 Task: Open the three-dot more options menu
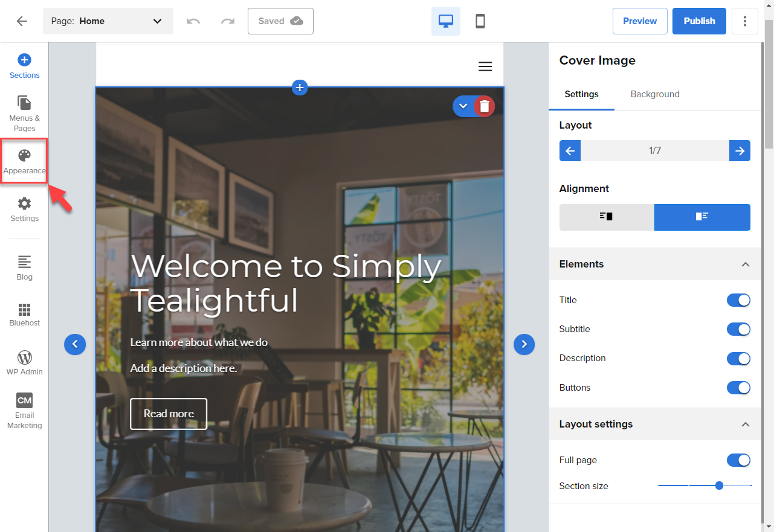[x=745, y=21]
